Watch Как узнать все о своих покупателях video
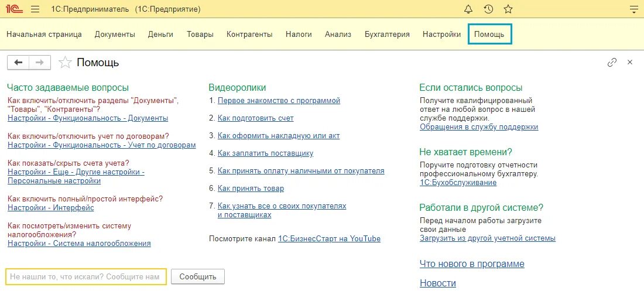 coord(282,210)
